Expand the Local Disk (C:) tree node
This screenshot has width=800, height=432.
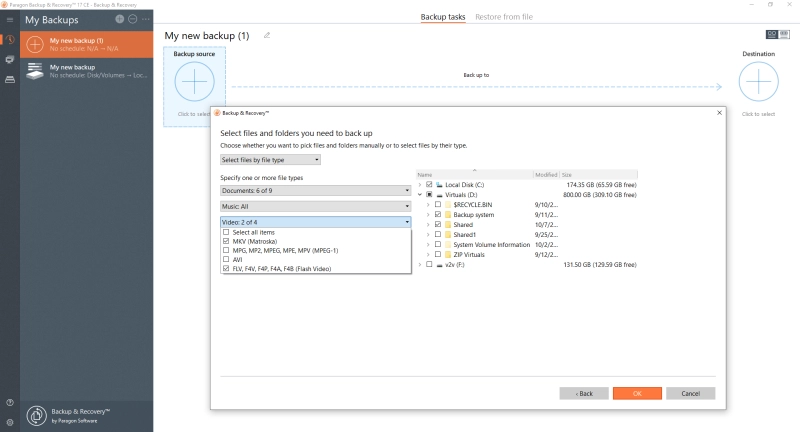coord(420,185)
